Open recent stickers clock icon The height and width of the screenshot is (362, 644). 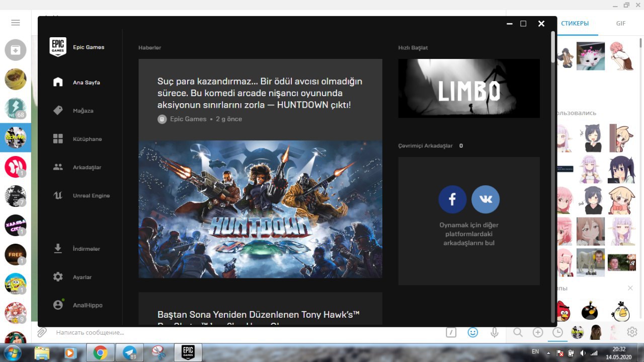click(x=557, y=332)
